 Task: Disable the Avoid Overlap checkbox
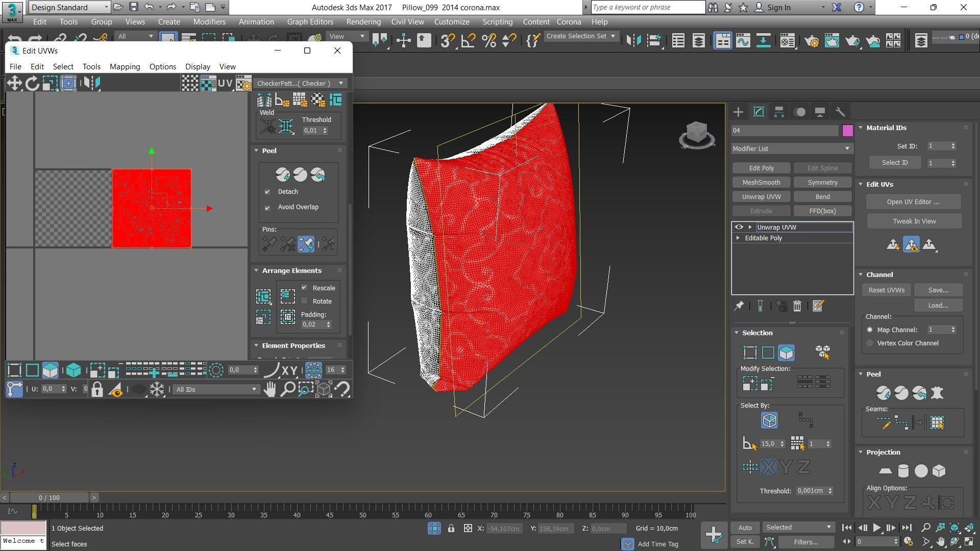(x=267, y=208)
